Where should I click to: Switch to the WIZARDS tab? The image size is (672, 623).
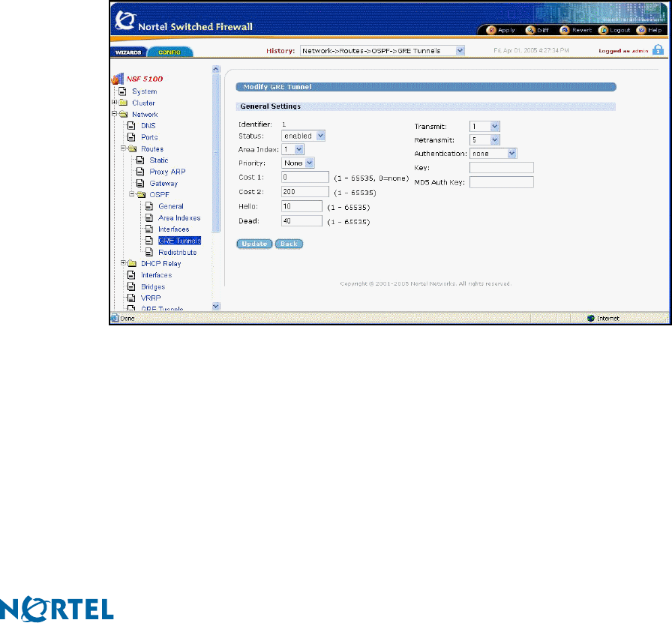[x=128, y=52]
